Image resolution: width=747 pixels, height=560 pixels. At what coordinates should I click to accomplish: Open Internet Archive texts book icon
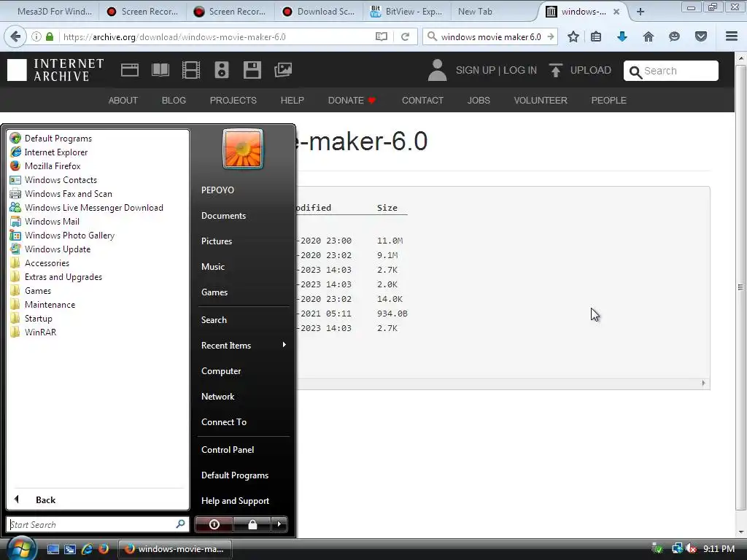click(x=160, y=70)
